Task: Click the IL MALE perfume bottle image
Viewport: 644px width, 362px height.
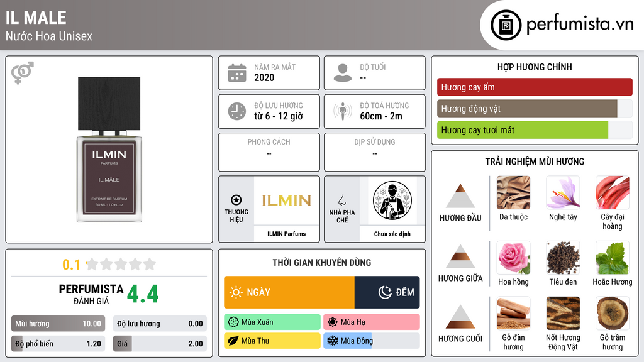Action: (109, 150)
